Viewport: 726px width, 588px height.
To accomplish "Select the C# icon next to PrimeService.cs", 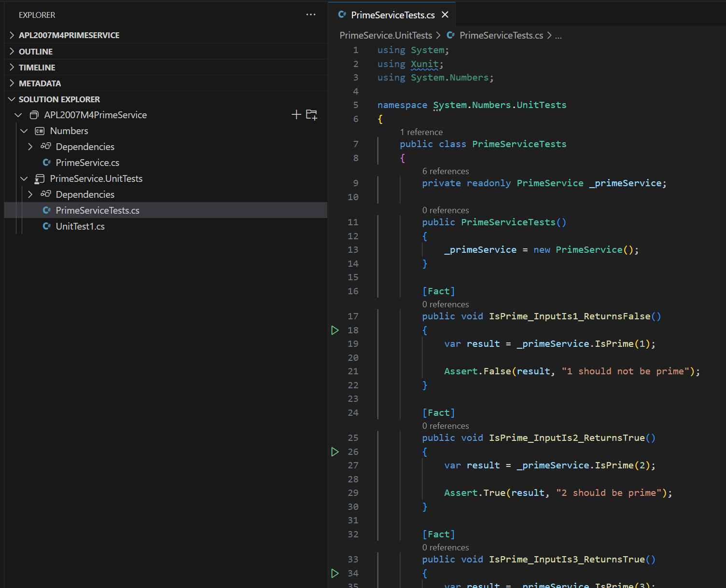I will [46, 163].
